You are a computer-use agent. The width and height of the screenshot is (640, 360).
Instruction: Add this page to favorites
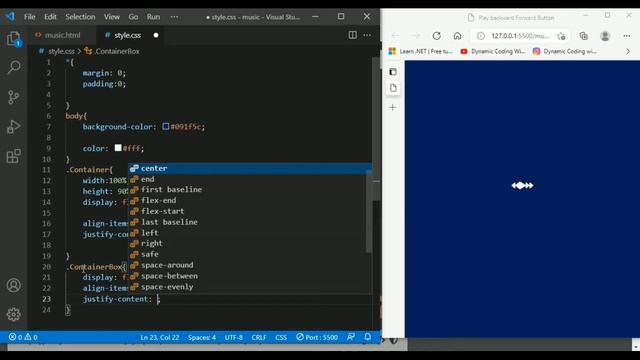point(562,36)
